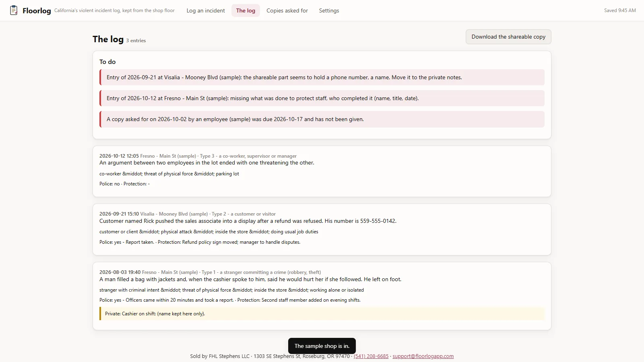Viewport: 644px width, 362px height.
Task: Click the 2026-10-12 12:05 entry header
Action: tap(198, 156)
